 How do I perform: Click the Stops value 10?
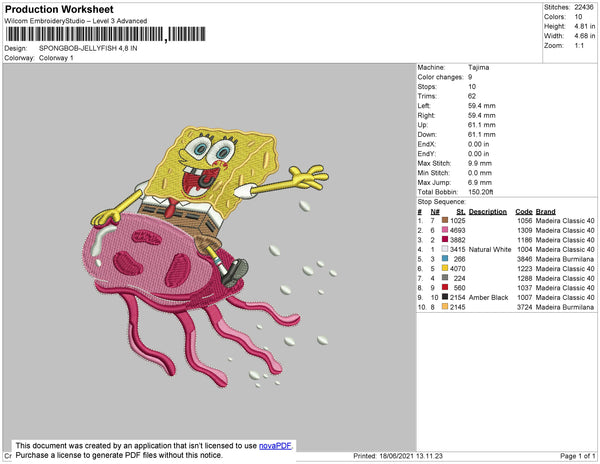coord(472,86)
